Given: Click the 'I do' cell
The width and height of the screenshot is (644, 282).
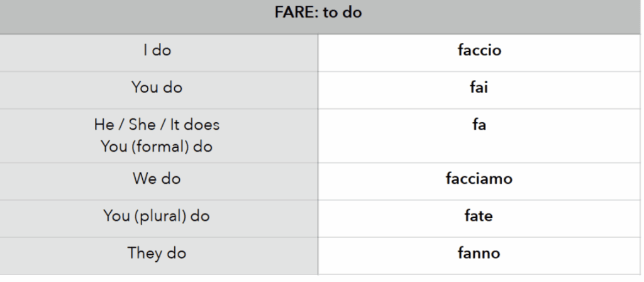Looking at the screenshot, I should (x=157, y=50).
